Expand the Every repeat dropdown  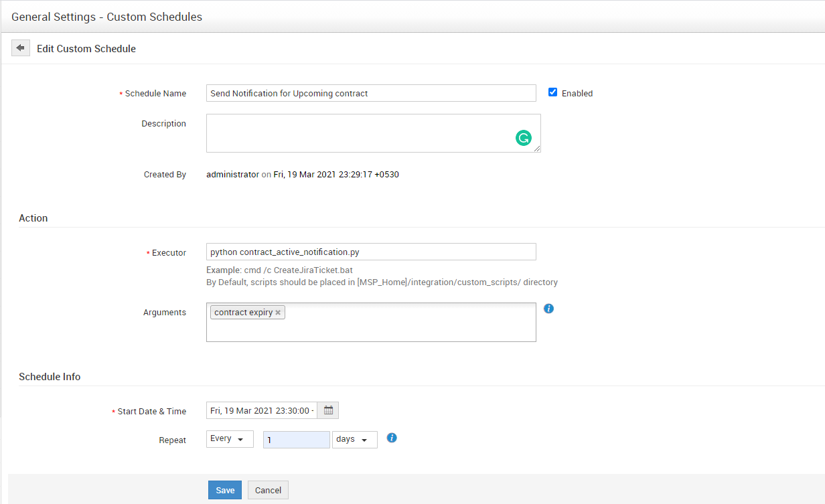(230, 439)
